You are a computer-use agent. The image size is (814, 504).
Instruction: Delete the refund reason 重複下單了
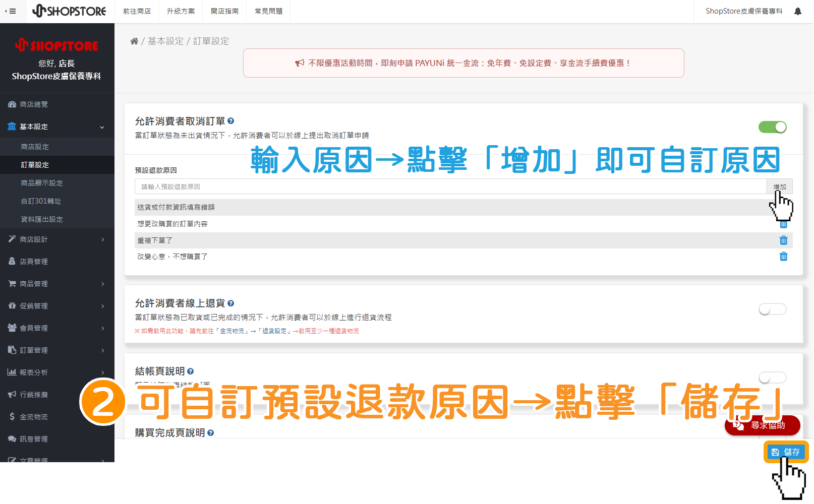pyautogui.click(x=784, y=240)
